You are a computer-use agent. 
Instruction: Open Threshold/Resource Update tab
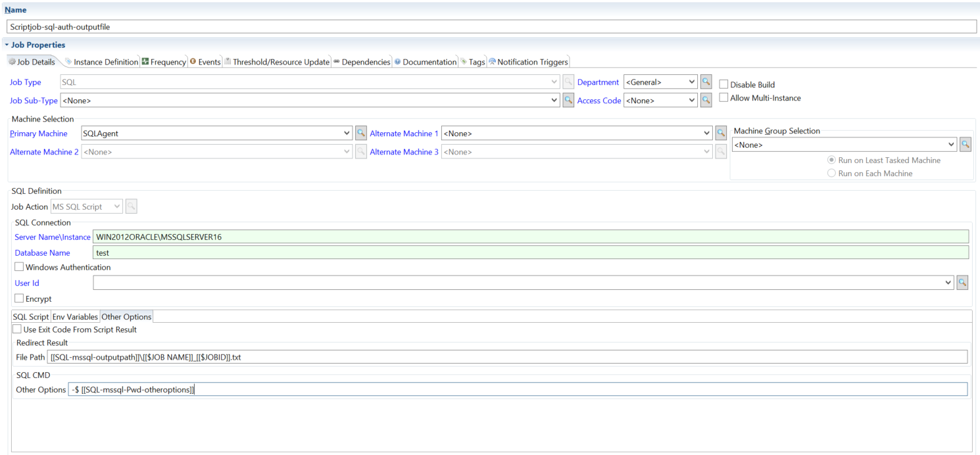tap(276, 62)
